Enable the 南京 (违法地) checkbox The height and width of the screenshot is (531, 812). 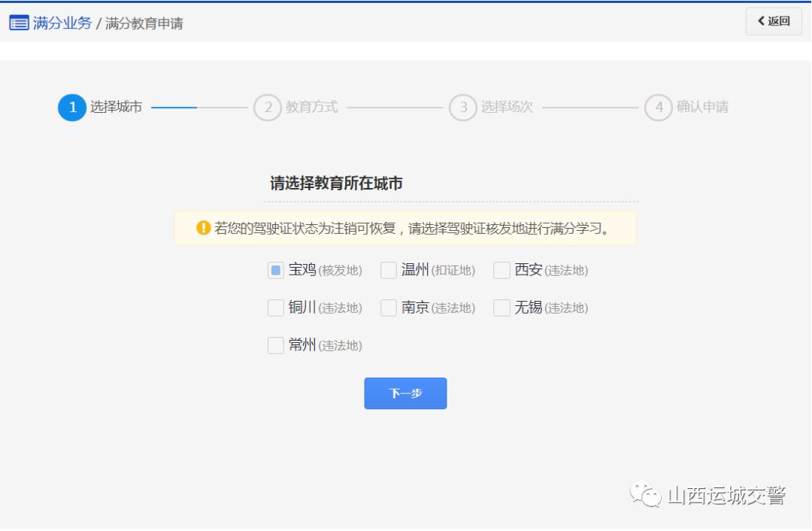pos(389,308)
